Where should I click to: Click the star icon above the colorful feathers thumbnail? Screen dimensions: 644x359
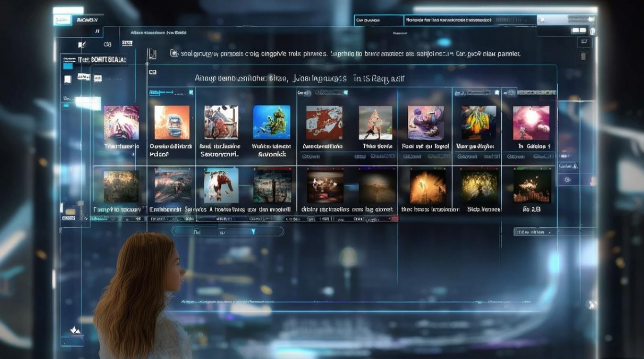(x=497, y=92)
